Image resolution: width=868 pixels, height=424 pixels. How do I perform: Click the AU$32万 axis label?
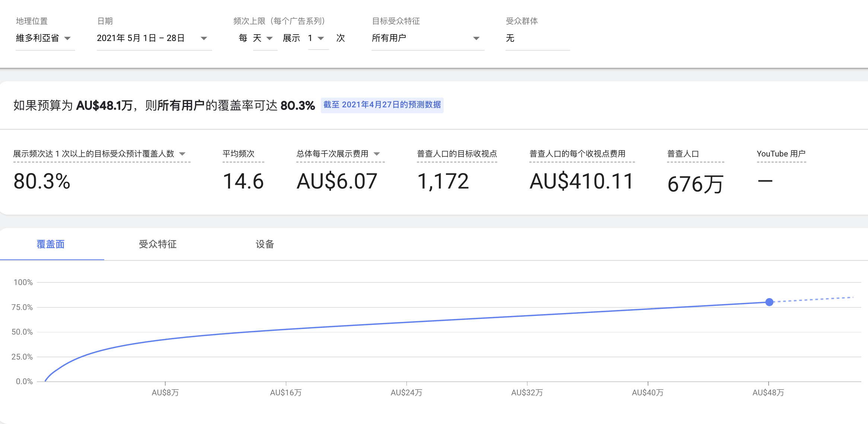click(527, 393)
